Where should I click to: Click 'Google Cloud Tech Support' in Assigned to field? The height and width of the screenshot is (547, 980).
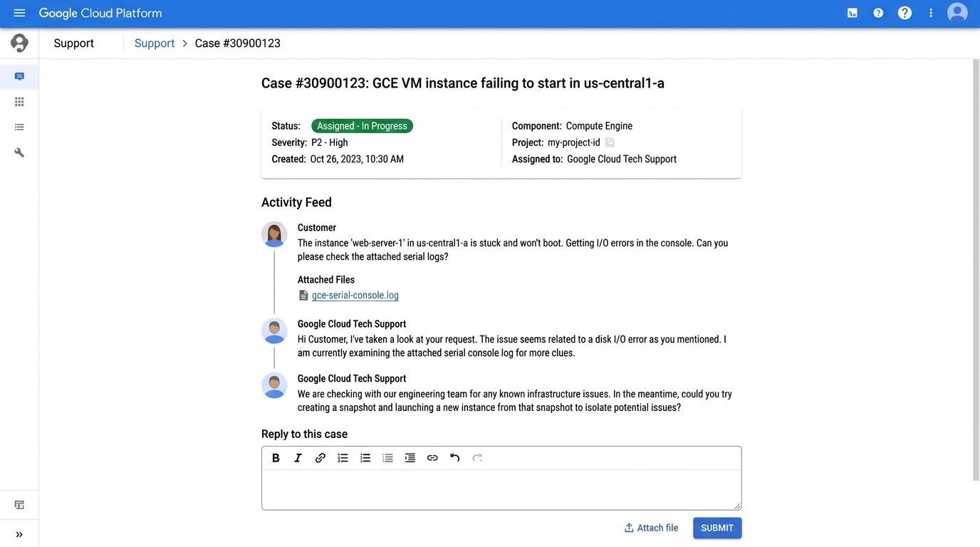click(x=622, y=159)
